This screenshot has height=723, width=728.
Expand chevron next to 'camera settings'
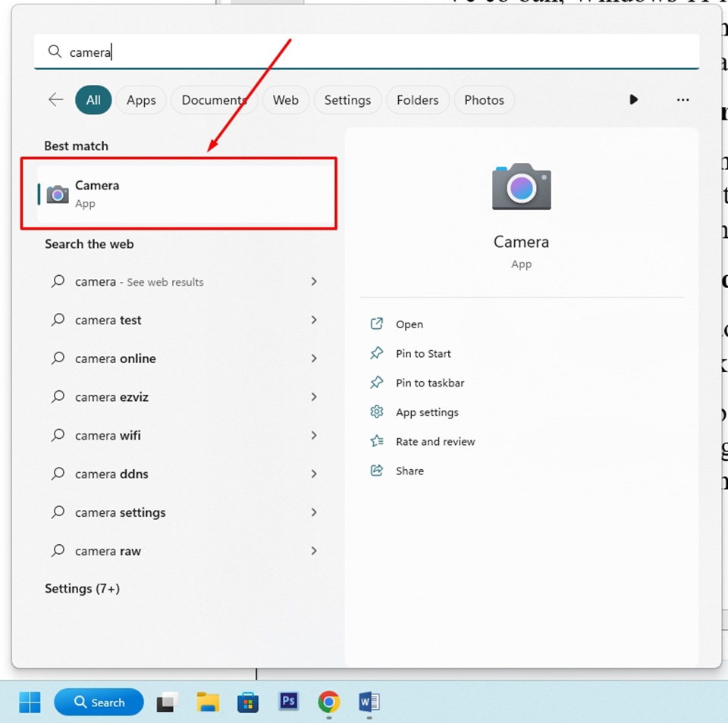314,512
